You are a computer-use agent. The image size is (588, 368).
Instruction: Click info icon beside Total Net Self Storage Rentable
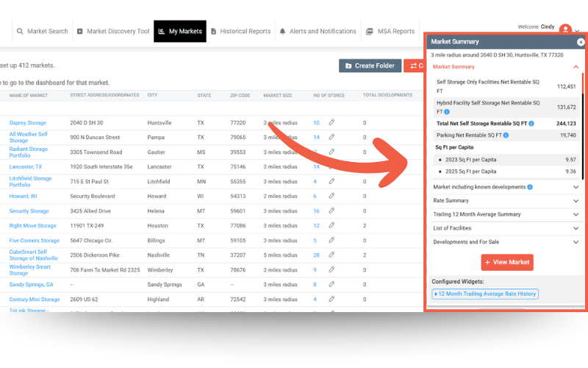pos(531,124)
